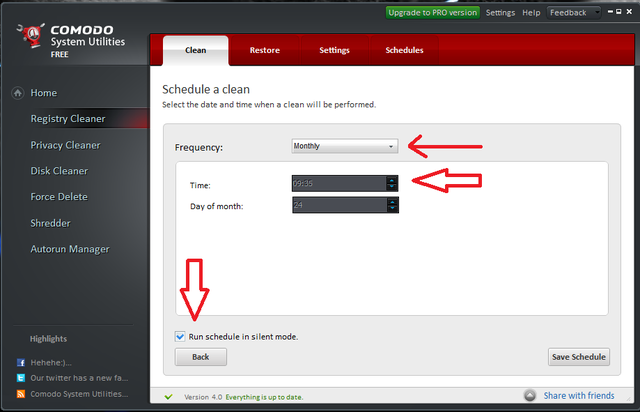Screen dimensions: 640x412
Task: Click Upgrade to PRO version button
Action: click(433, 13)
